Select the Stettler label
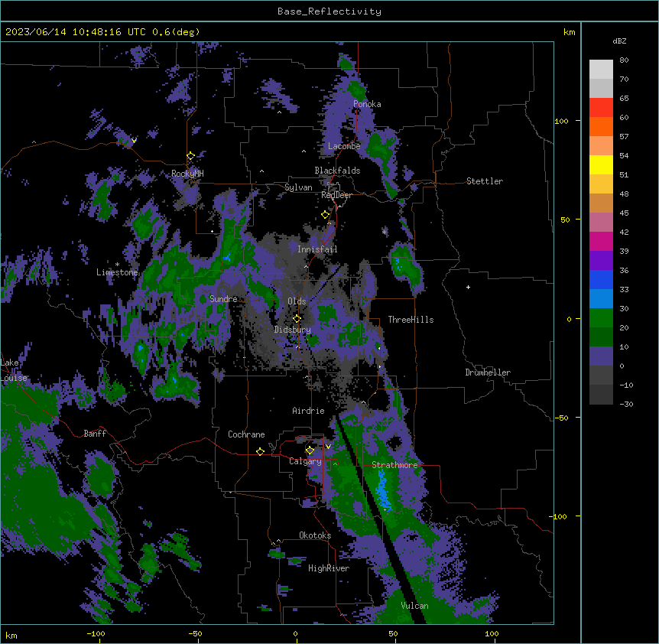Image resolution: width=659 pixels, height=644 pixels. pos(485,181)
